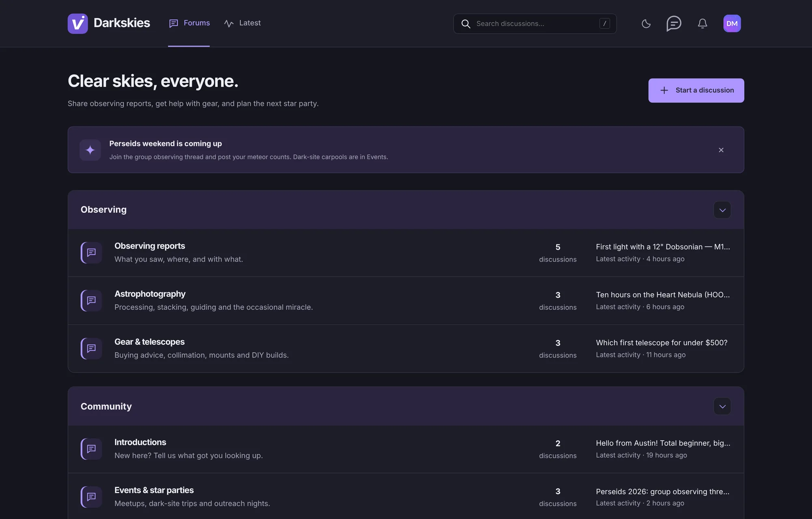Toggle dark mode moon icon
The image size is (812, 519).
point(646,24)
